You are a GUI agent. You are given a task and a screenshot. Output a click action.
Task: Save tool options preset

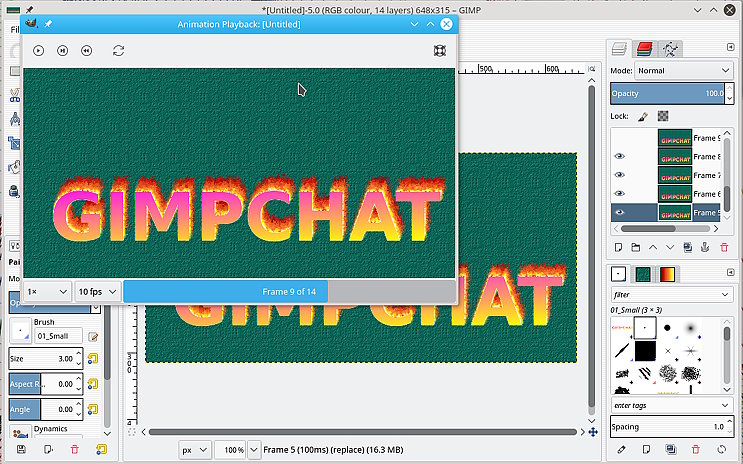click(x=21, y=449)
